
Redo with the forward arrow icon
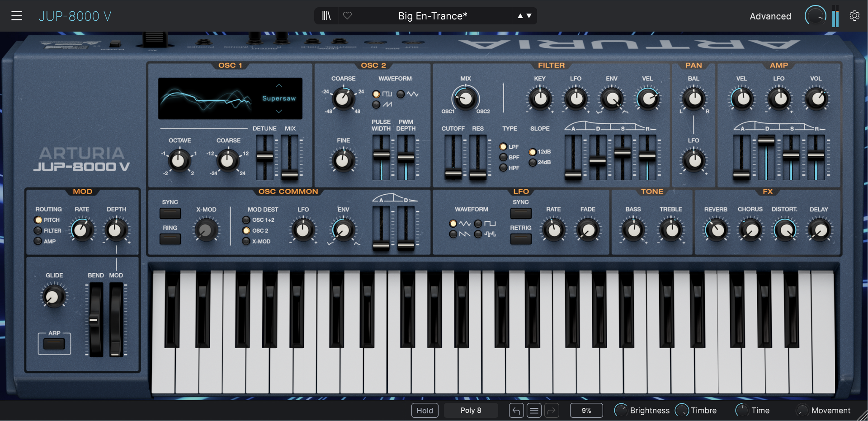coord(552,411)
